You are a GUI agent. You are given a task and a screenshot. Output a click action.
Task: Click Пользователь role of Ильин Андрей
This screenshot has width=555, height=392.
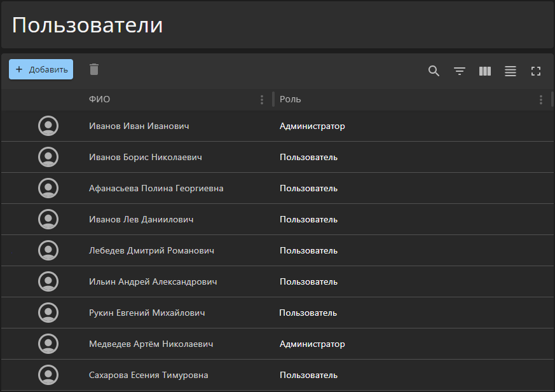(308, 281)
